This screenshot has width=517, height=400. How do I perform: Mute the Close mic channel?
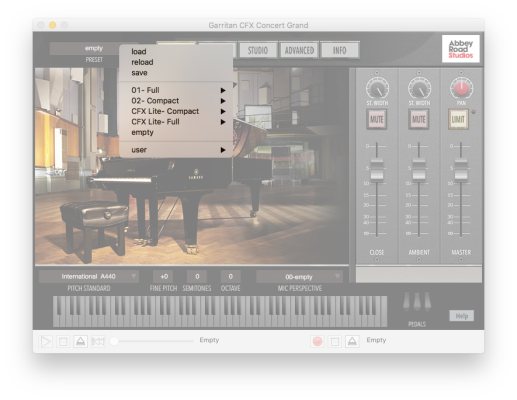[377, 119]
